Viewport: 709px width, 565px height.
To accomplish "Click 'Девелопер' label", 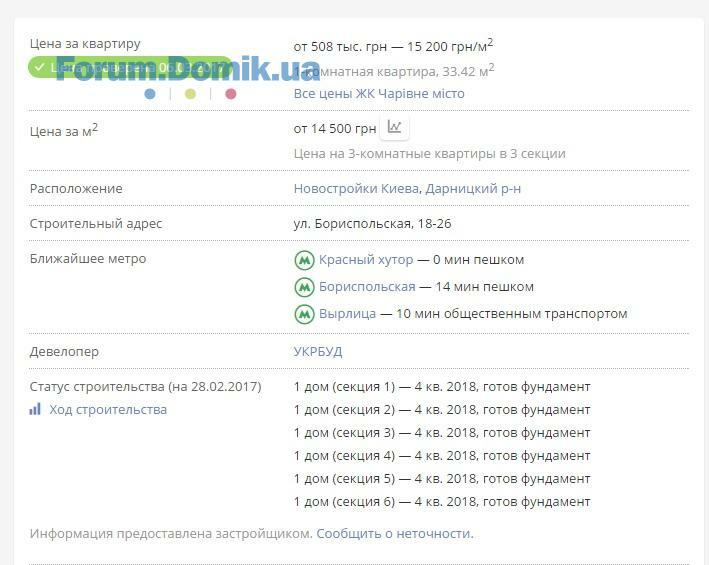I will coord(64,352).
